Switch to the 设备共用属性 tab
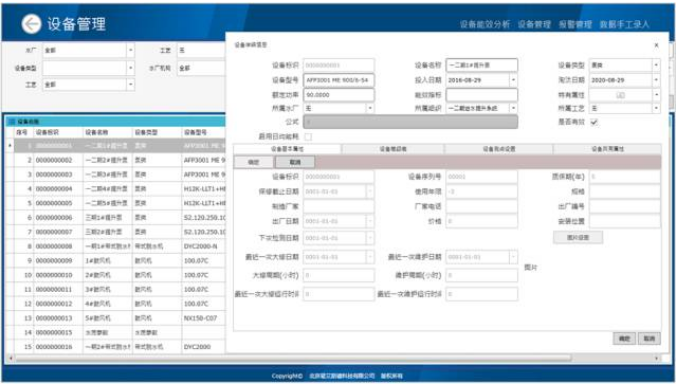Image resolution: width=676 pixels, height=384 pixels. 607,149
